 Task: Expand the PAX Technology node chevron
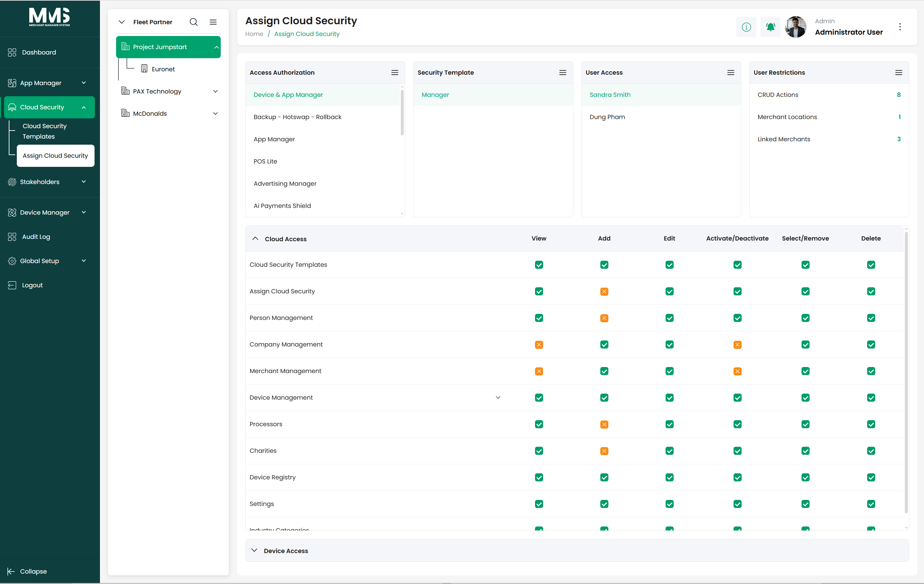[x=216, y=91]
